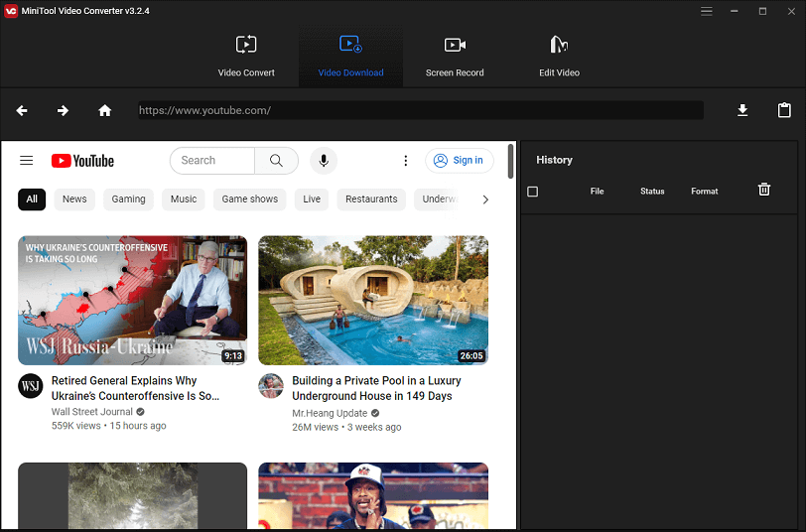The width and height of the screenshot is (806, 532).
Task: Open the Video Convert tab
Action: pos(246,57)
